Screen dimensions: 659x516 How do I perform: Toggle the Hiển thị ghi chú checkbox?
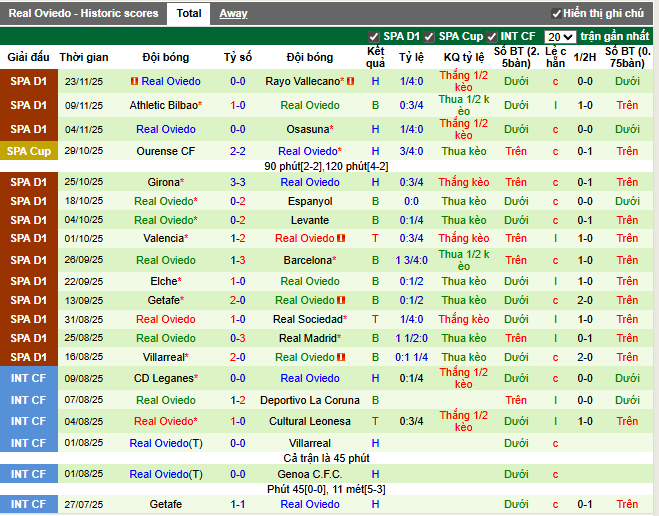tap(557, 14)
